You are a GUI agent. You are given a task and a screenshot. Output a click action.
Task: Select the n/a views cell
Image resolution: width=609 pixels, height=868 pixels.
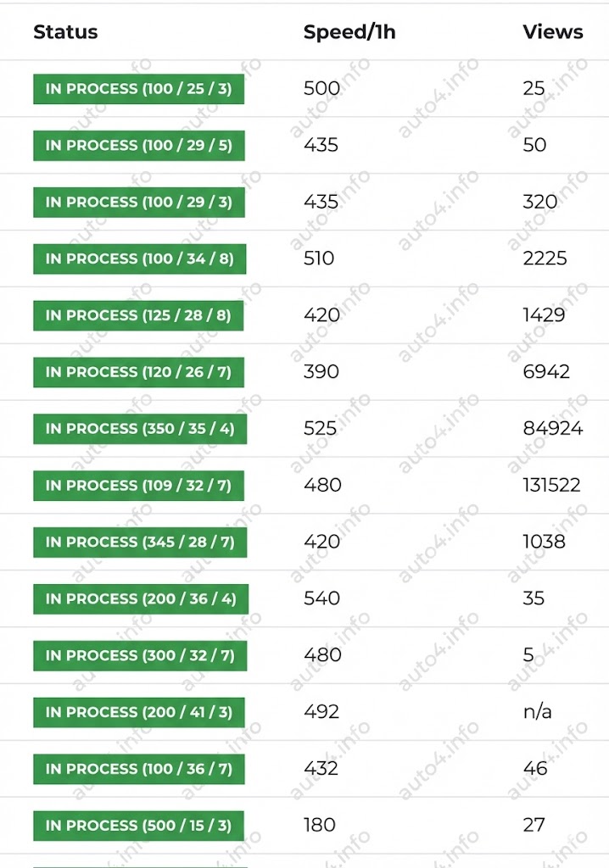(537, 711)
